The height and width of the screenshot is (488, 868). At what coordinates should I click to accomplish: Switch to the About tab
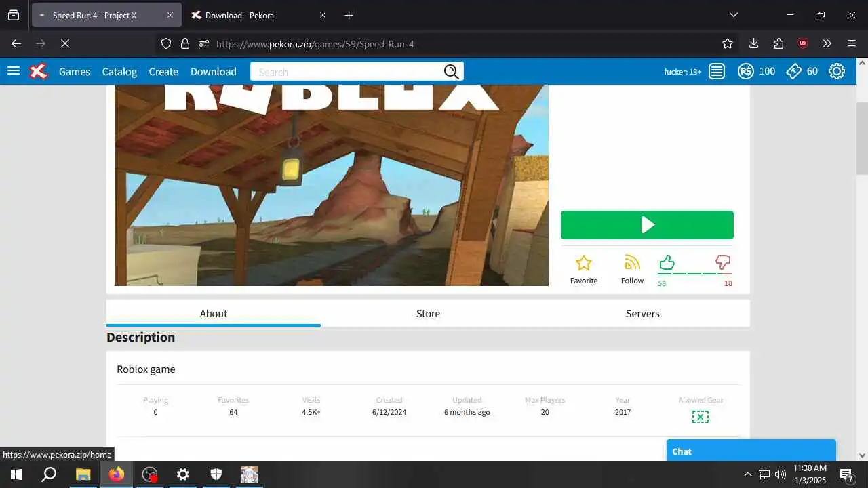pos(214,313)
